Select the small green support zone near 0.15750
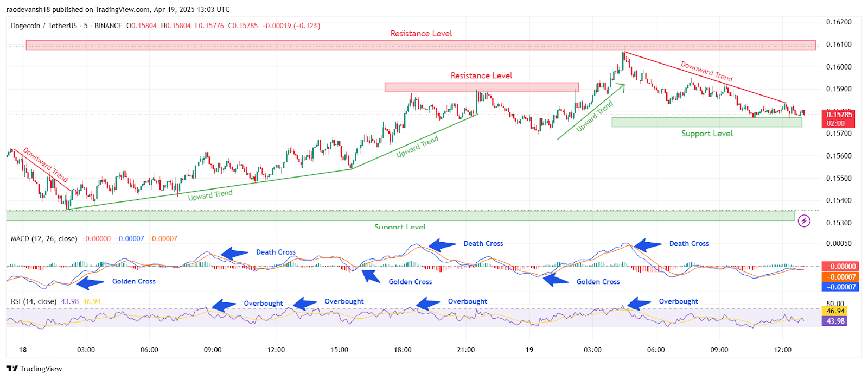The height and width of the screenshot is (379, 868). coord(707,122)
